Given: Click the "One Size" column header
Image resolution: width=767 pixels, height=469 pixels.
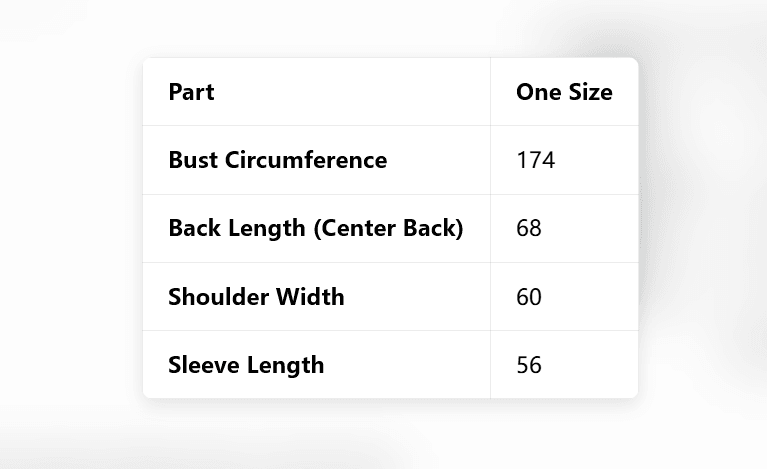Looking at the screenshot, I should 564,93.
